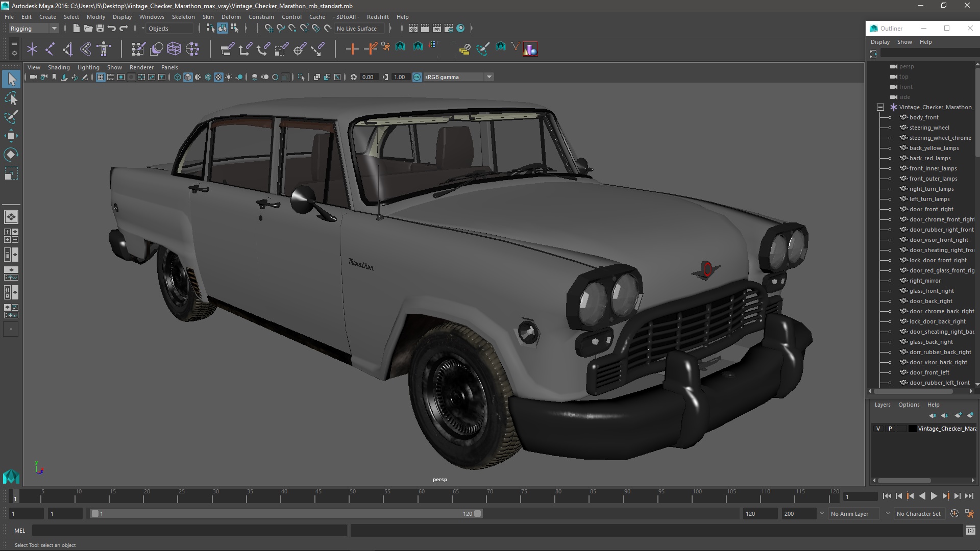Click the Create Joints shelf icon
Screen dimensions: 980x551
click(x=50, y=49)
